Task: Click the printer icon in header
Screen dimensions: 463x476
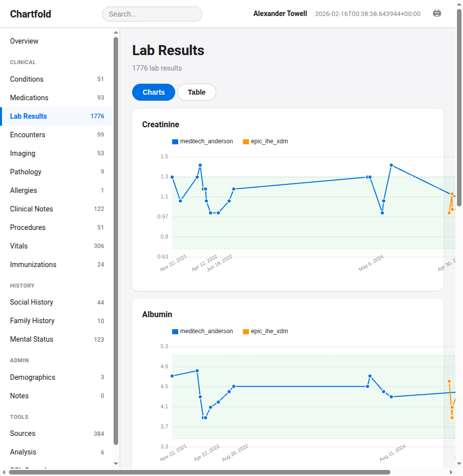Action: (x=437, y=14)
